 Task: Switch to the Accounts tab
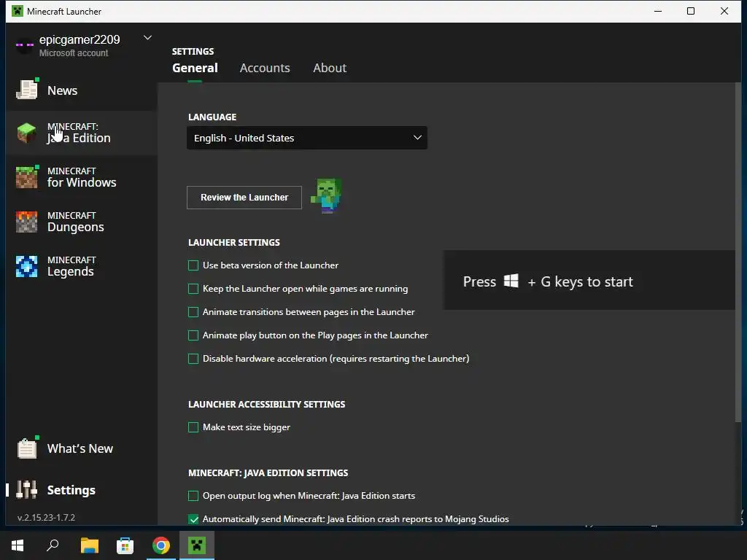pos(265,68)
